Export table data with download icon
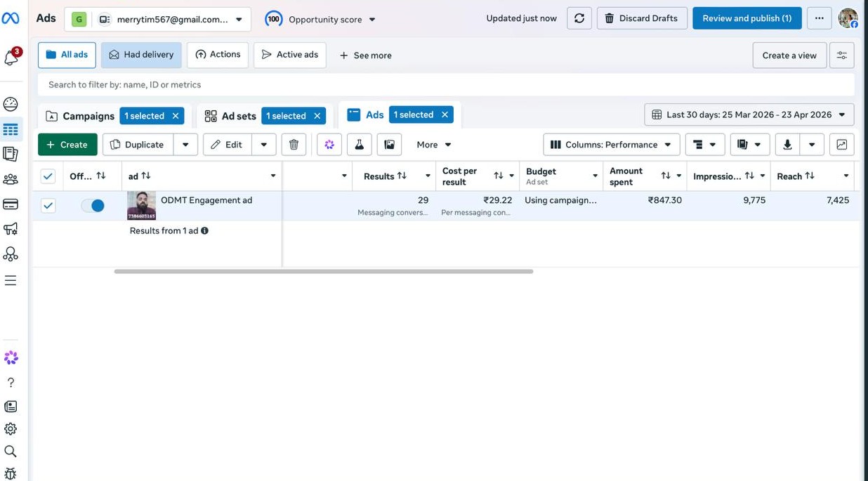Image resolution: width=868 pixels, height=481 pixels. coord(787,145)
